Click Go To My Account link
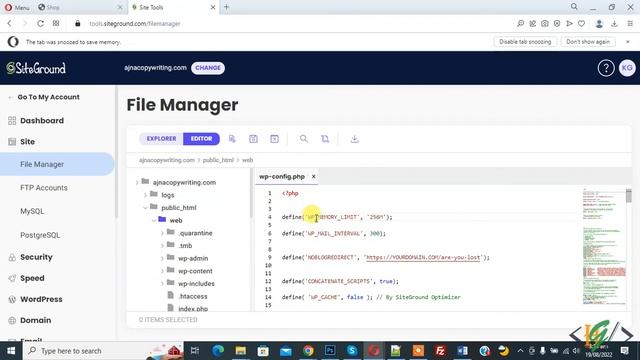The height and width of the screenshot is (360, 640). pyautogui.click(x=48, y=97)
